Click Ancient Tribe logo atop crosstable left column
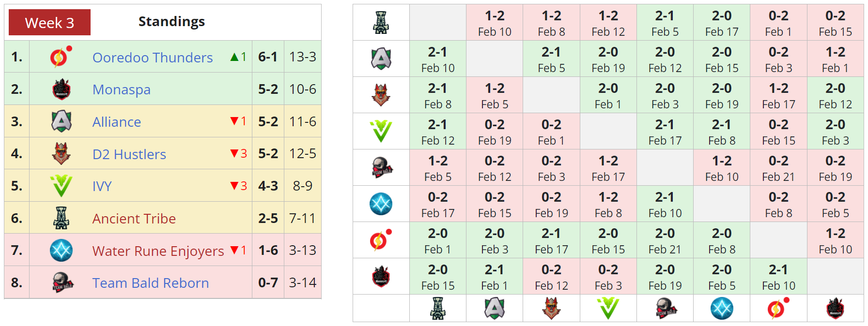 click(381, 22)
